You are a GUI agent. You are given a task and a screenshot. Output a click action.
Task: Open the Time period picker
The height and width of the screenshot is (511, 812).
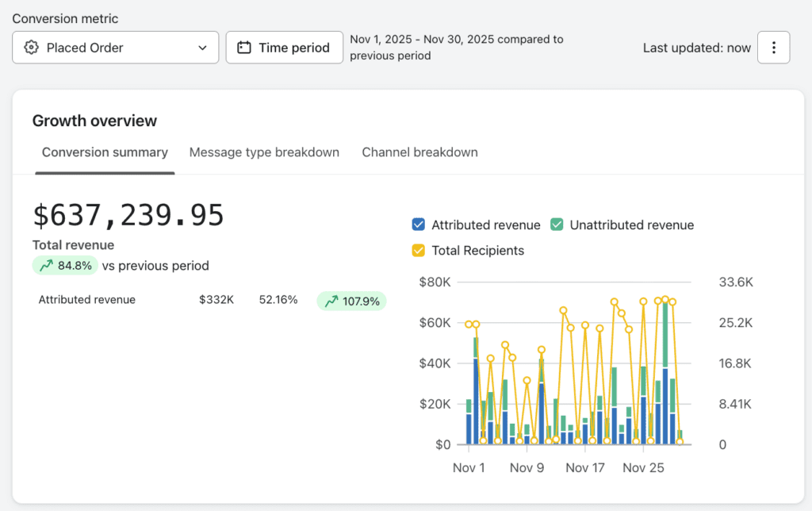pos(284,48)
